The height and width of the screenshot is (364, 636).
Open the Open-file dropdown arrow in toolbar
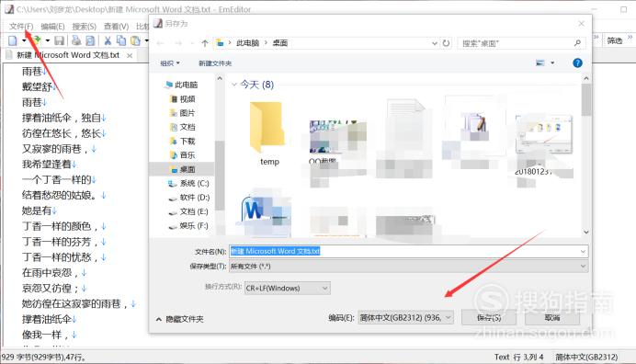tap(48, 40)
